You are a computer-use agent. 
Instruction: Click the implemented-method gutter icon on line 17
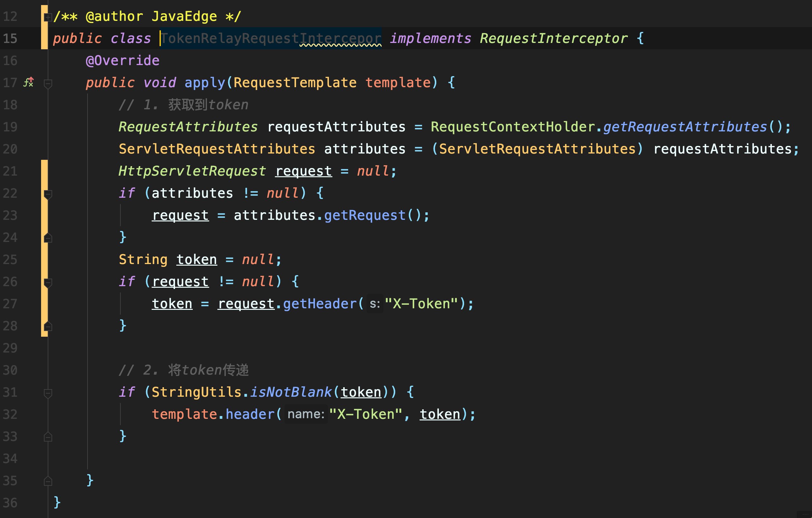coord(29,82)
